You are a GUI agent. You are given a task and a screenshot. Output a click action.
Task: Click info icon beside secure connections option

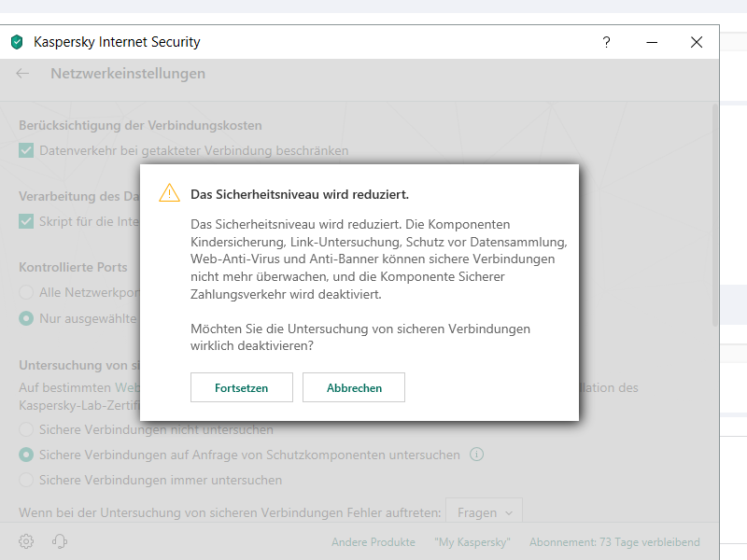click(476, 455)
